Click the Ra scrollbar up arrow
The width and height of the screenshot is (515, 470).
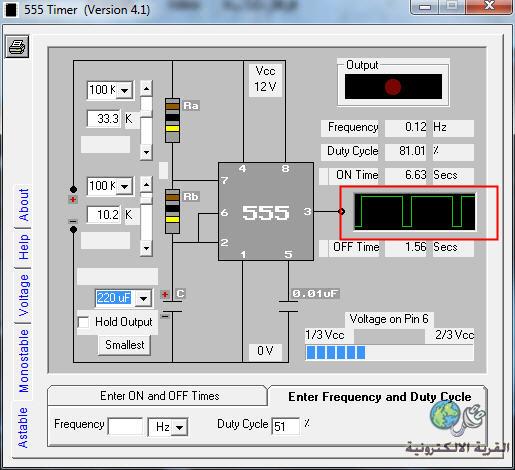[x=146, y=88]
